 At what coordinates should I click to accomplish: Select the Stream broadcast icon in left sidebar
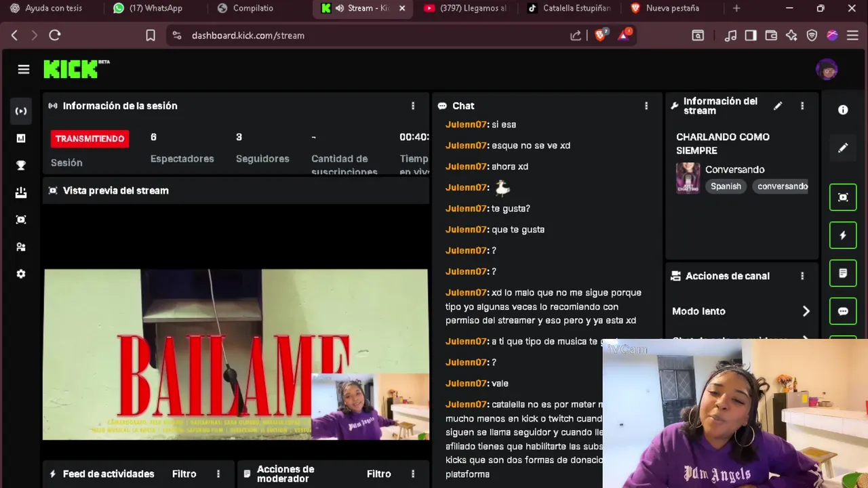click(21, 111)
